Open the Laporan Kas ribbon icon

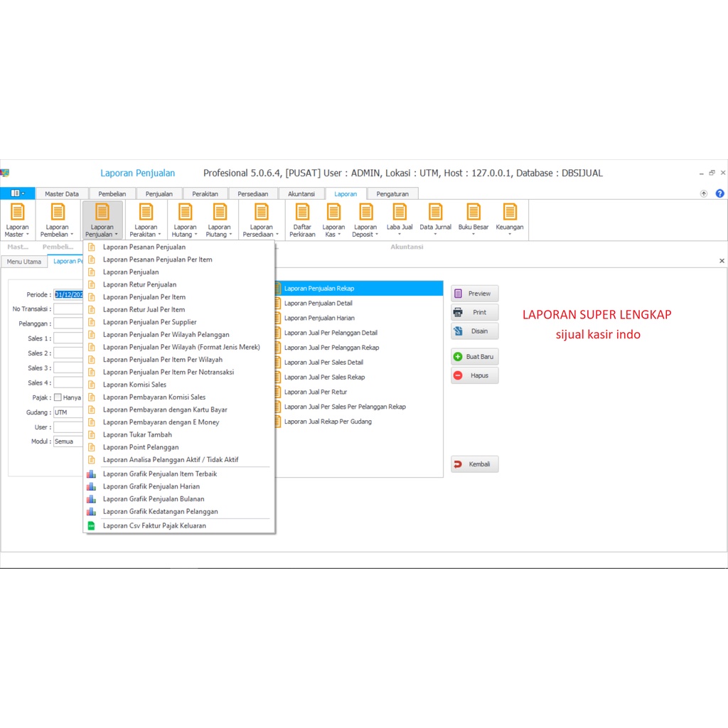(333, 220)
